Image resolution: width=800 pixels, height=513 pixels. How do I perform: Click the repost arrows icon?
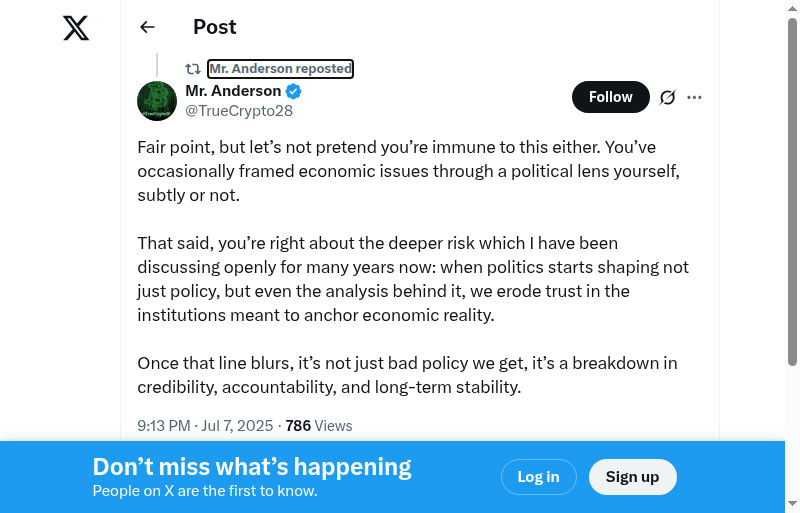tap(193, 69)
